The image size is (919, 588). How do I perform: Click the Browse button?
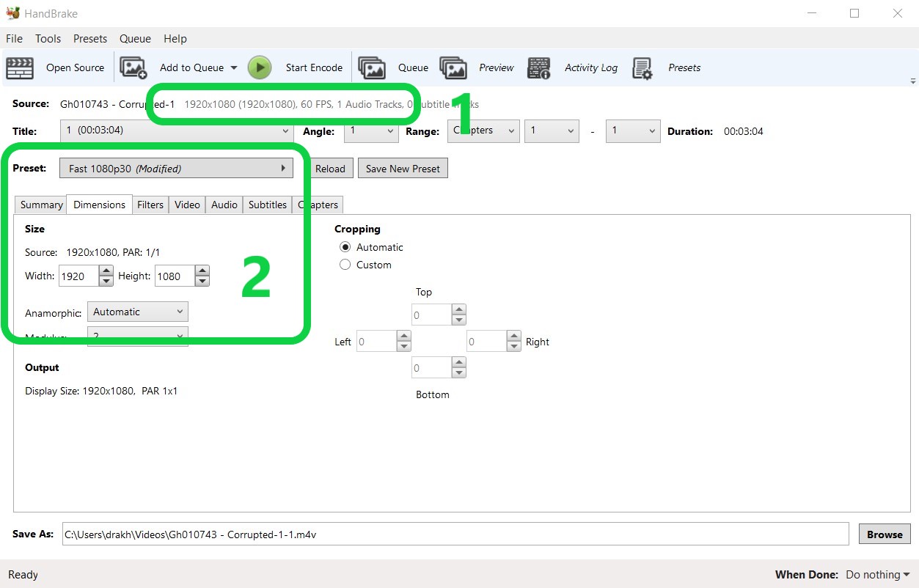pyautogui.click(x=885, y=534)
